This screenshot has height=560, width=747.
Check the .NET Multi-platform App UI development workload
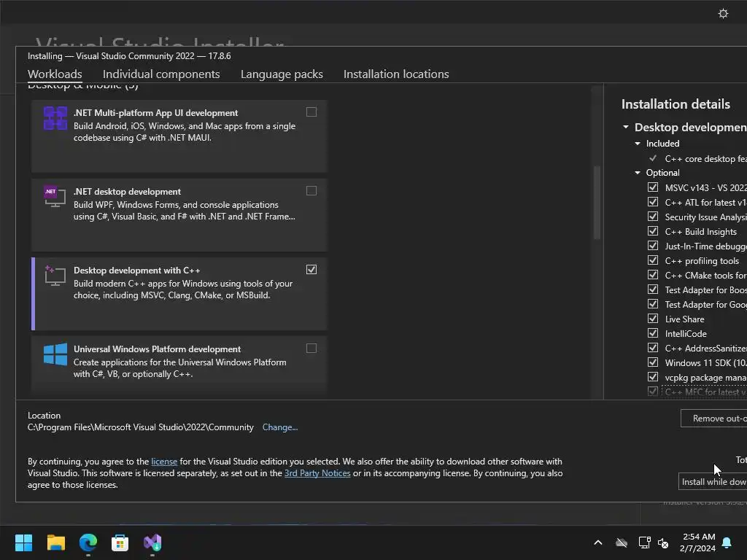311,112
